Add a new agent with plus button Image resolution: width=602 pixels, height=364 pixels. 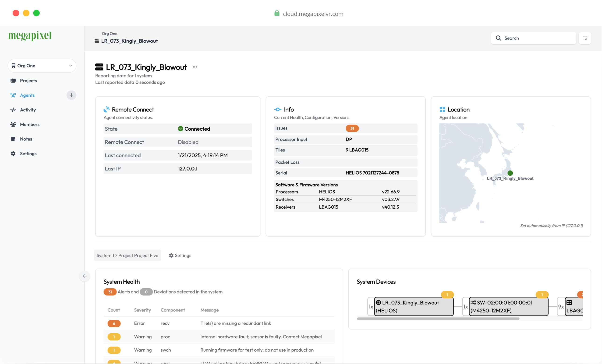(71, 95)
